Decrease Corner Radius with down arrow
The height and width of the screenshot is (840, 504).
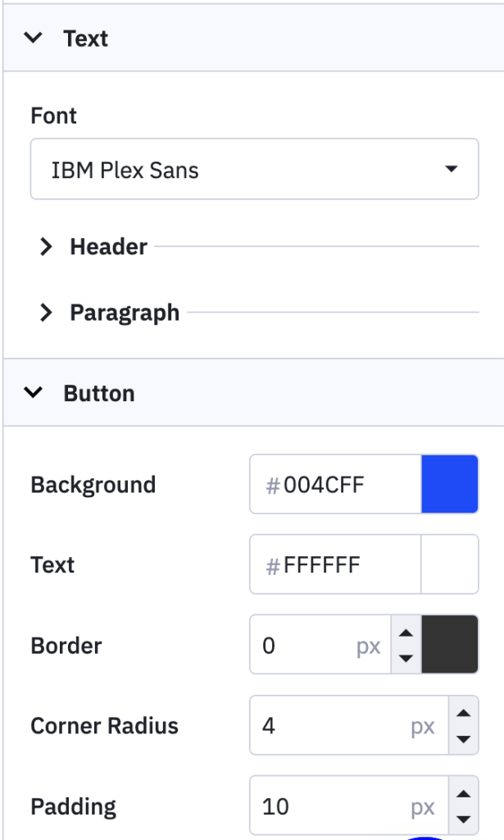tap(464, 738)
